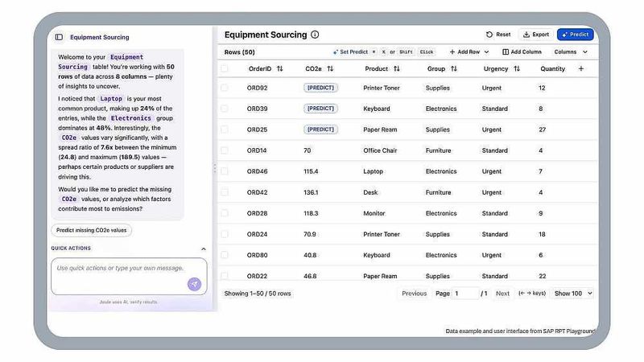Image resolution: width=644 pixels, height=362 pixels.
Task: Click quantity 27 in ORD25 row
Action: (542, 130)
